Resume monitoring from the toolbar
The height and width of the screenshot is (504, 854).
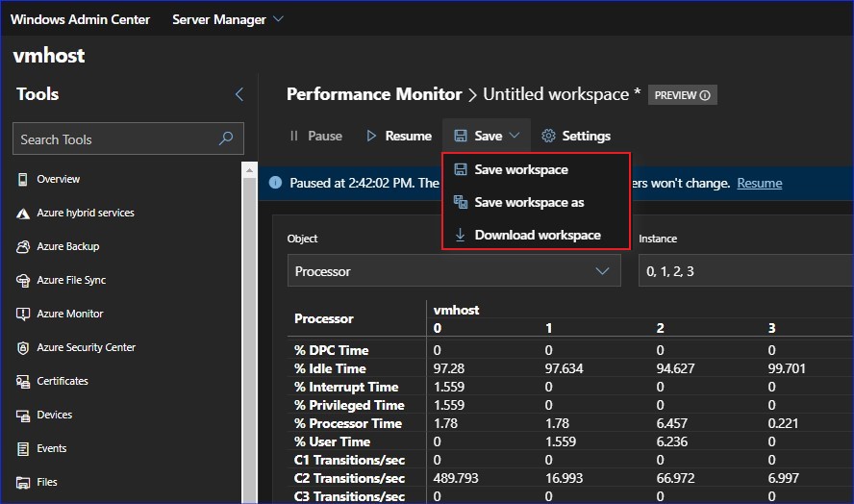pyautogui.click(x=400, y=136)
